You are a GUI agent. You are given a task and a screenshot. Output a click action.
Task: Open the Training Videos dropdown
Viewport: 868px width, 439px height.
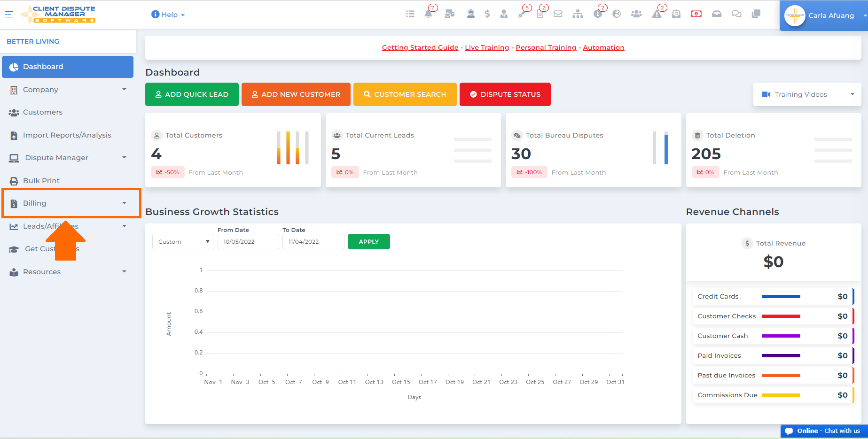(807, 94)
